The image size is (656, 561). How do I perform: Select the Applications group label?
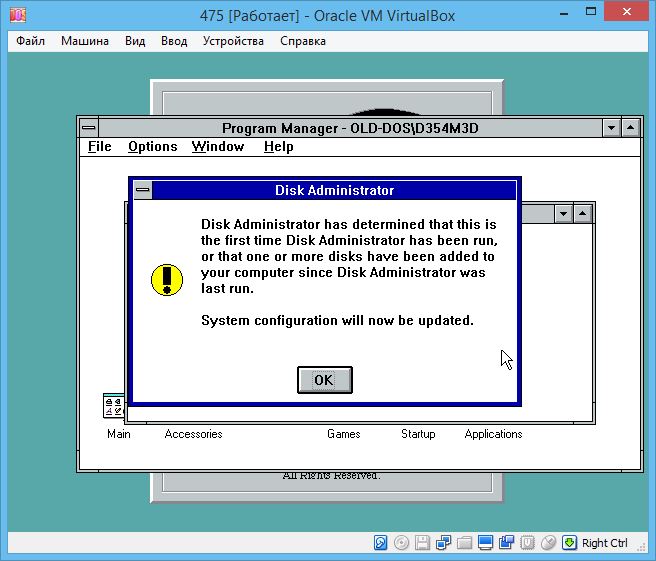coord(493,434)
